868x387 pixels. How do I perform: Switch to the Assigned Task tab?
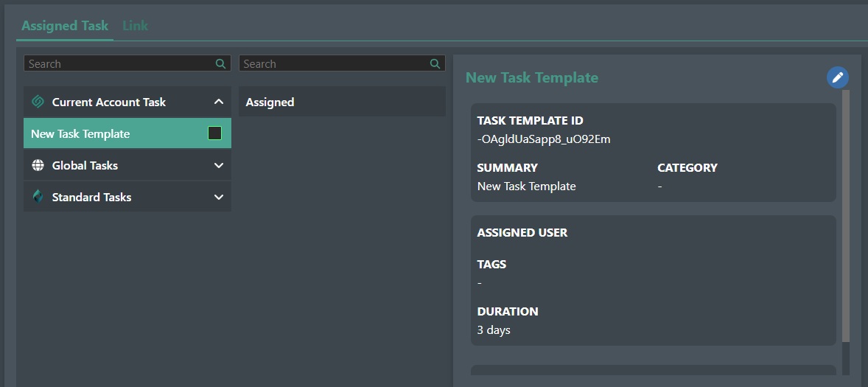coord(65,26)
